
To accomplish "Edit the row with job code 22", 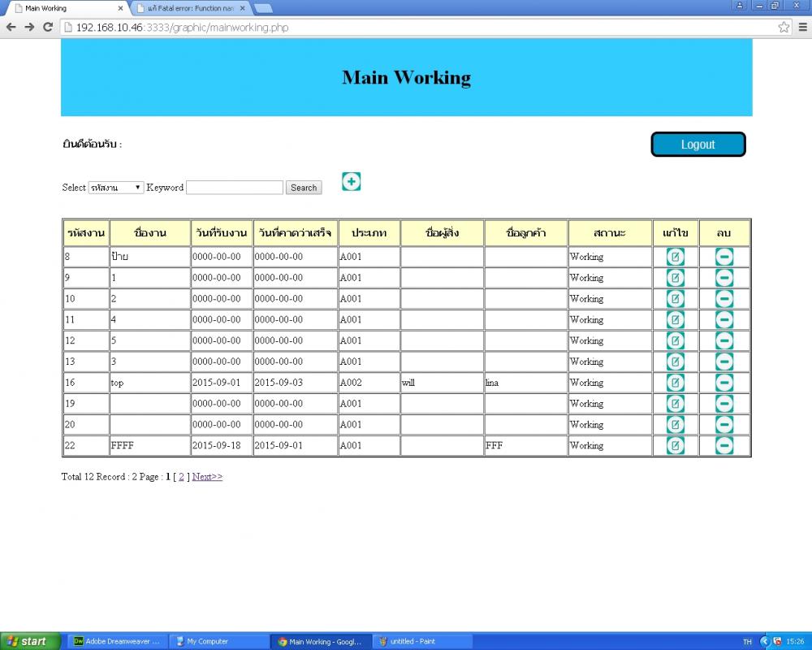I will [675, 445].
